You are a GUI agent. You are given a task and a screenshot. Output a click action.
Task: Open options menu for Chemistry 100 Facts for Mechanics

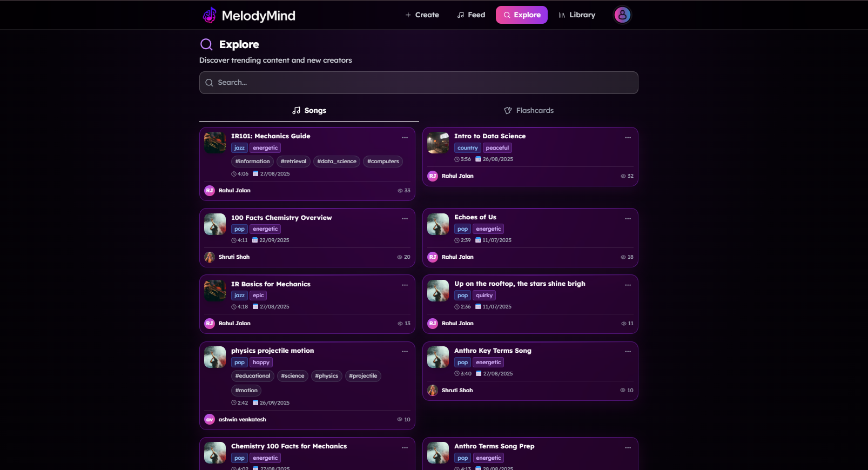[x=405, y=448]
